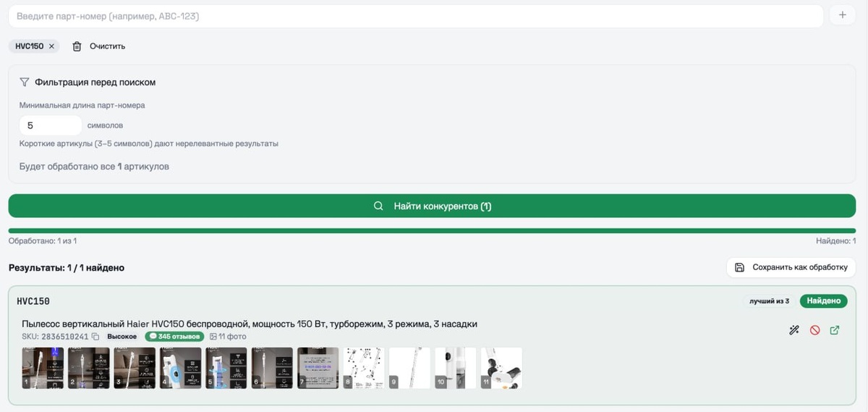The height and width of the screenshot is (412, 868).
Task: Open product photo thumbnail 7
Action: coord(318,368)
